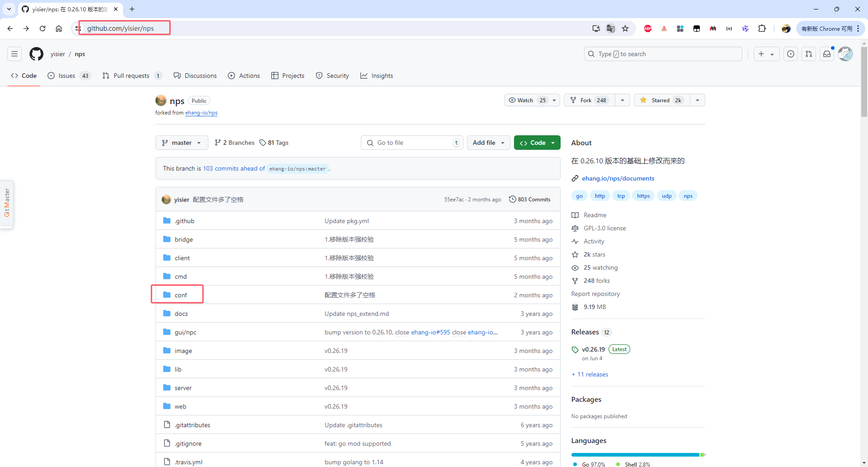
Task: Open the 803 Commits history link
Action: (x=530, y=200)
